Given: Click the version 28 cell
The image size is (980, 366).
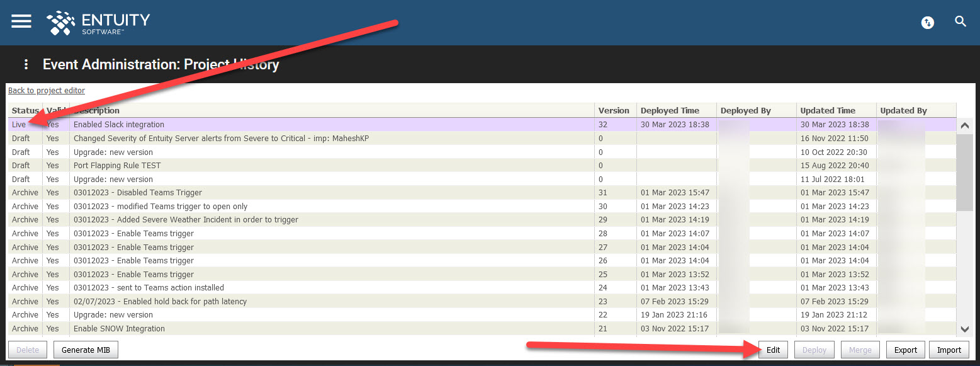Looking at the screenshot, I should [616, 234].
